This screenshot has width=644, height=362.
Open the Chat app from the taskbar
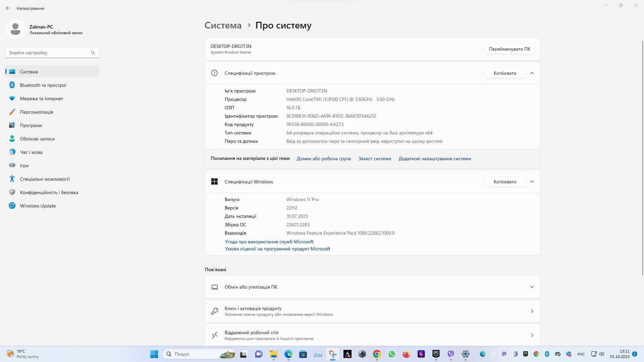point(259,354)
